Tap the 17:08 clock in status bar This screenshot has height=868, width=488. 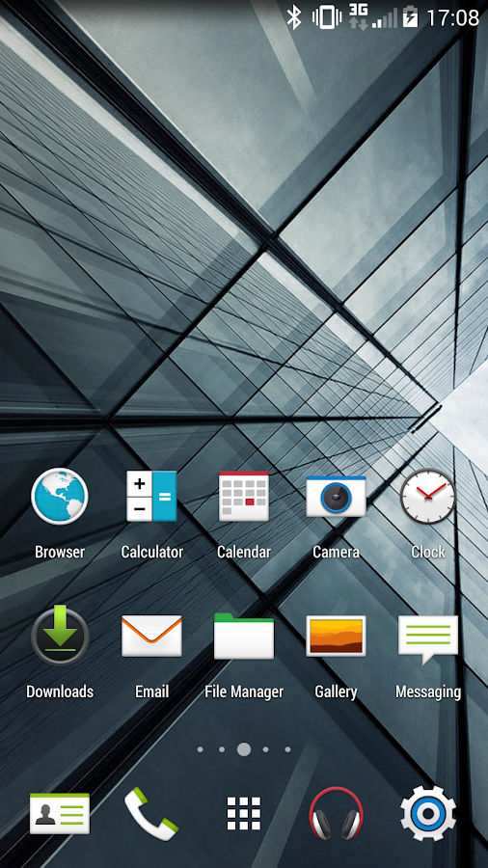pos(453,18)
